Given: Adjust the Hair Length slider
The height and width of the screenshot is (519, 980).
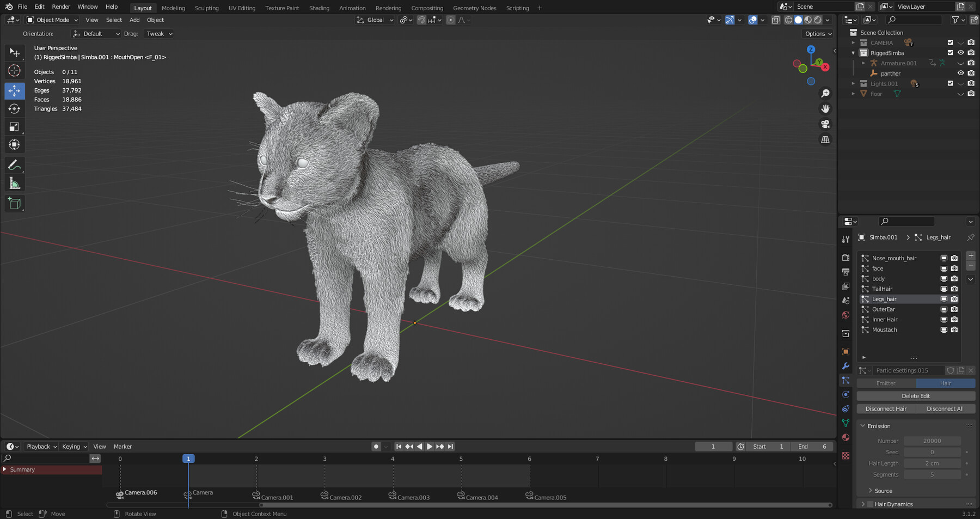Looking at the screenshot, I should (x=933, y=463).
